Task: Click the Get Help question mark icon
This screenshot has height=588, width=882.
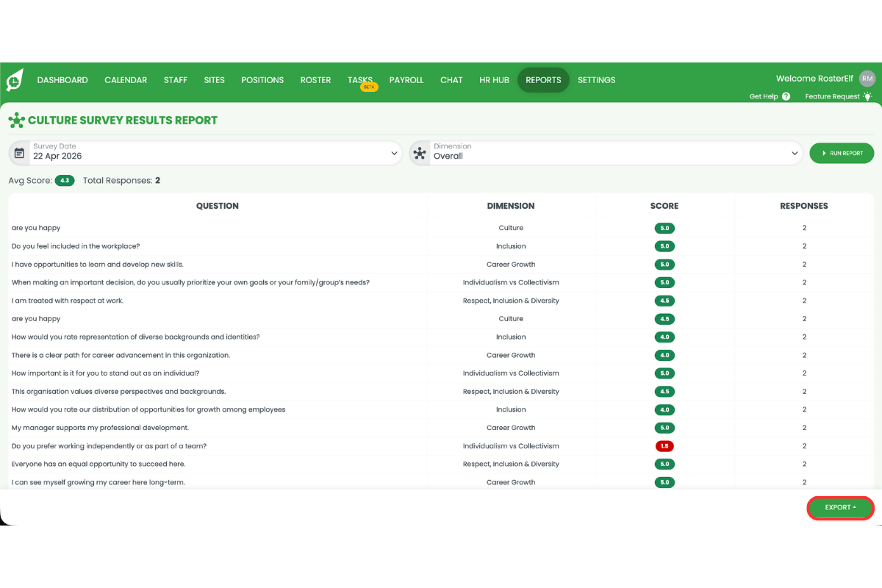Action: coord(786,96)
